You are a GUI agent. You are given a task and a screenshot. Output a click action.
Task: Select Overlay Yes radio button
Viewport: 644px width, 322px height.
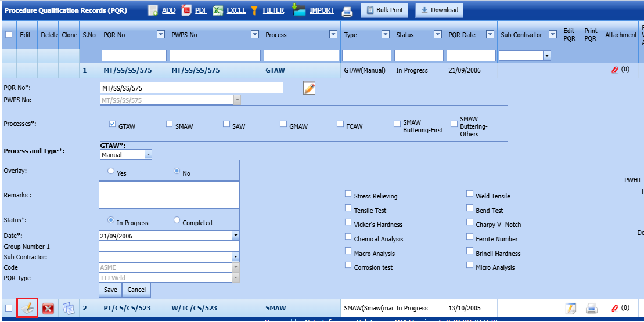[x=111, y=171]
